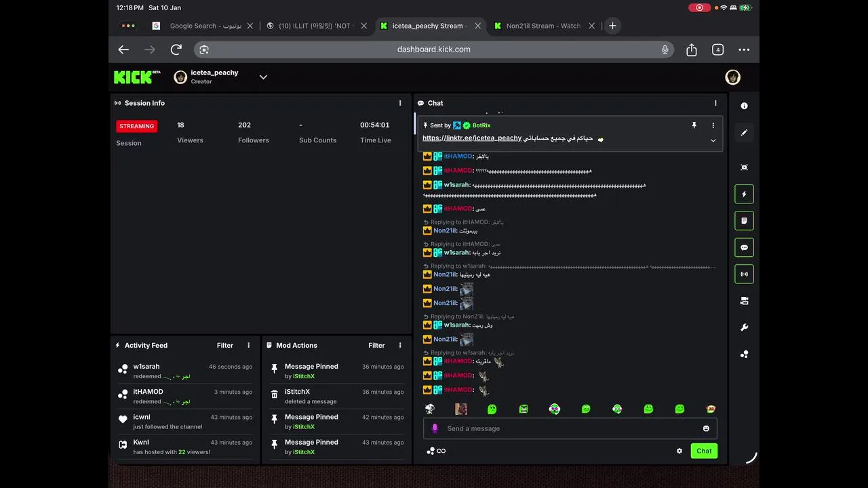
Task: Open the profile avatar at top right
Action: click(x=732, y=77)
